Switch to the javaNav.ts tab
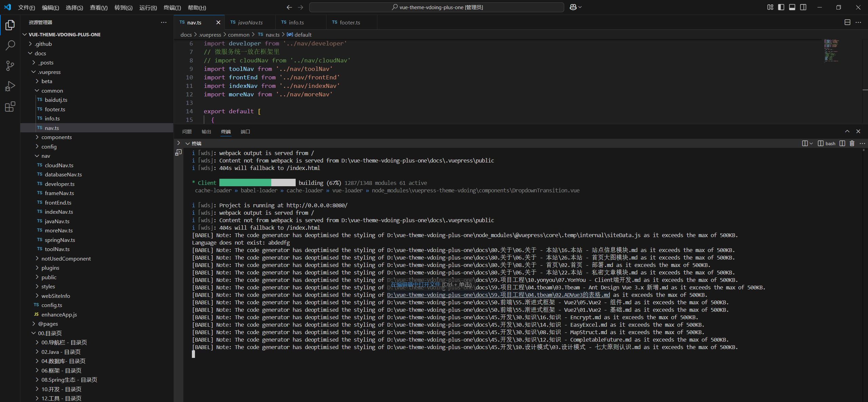The image size is (868, 402). 250,22
